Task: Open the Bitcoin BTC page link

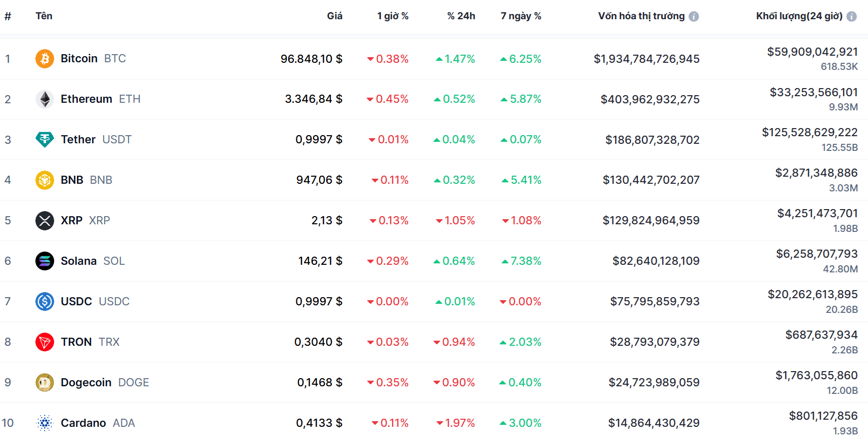Action: pyautogui.click(x=93, y=59)
